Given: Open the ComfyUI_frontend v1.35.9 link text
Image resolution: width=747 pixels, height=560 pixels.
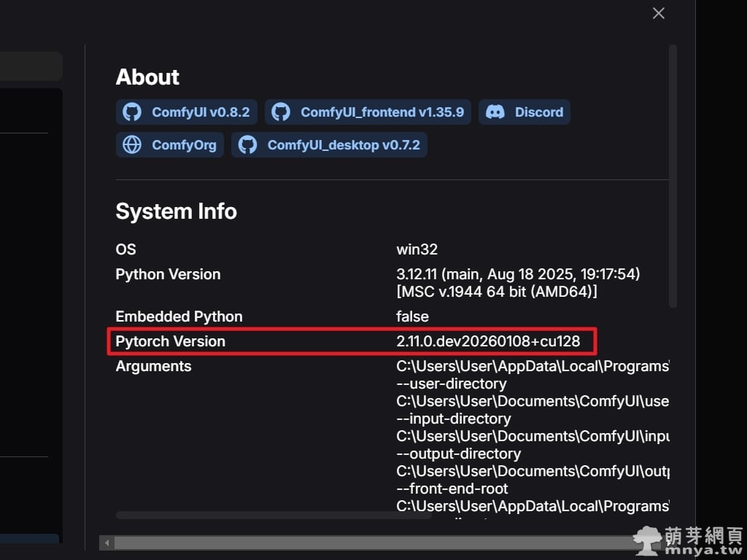Looking at the screenshot, I should point(382,112).
